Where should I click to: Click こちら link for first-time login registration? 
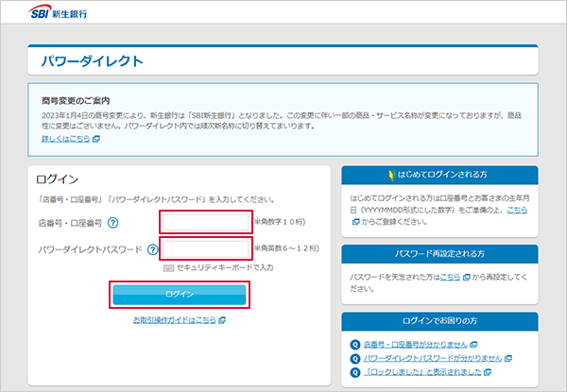coord(517,210)
